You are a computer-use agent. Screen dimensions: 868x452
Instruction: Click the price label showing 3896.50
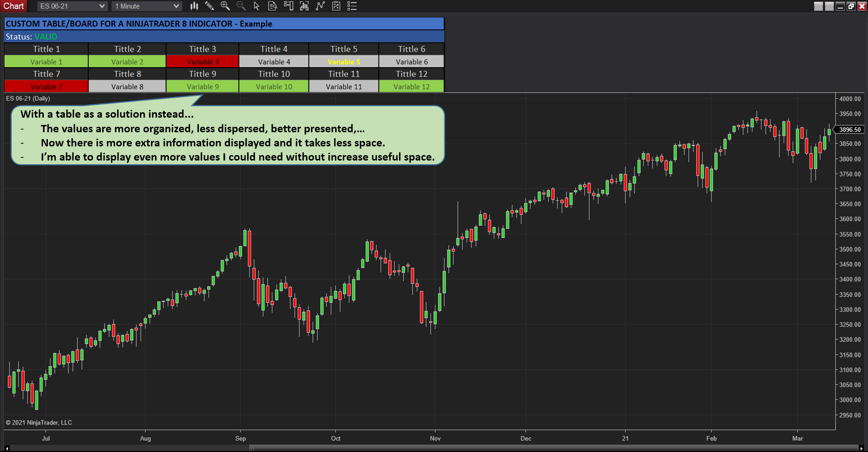[x=851, y=130]
